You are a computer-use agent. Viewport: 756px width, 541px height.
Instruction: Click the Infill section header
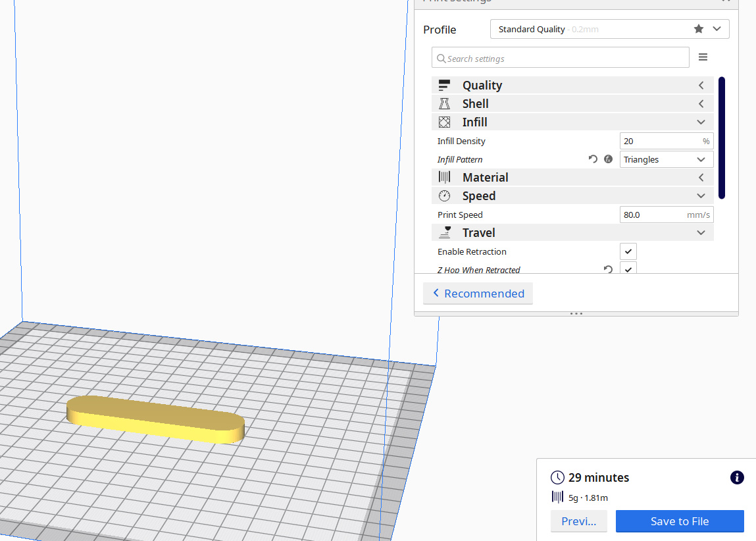[572, 122]
